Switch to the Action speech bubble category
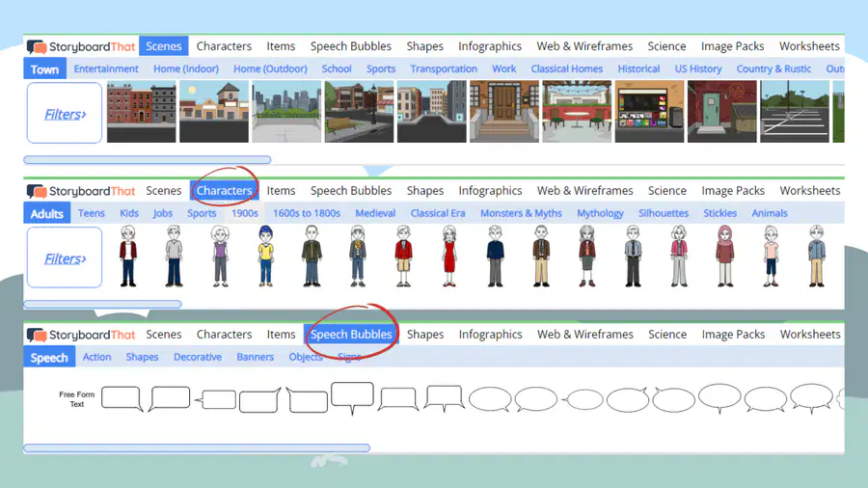 96,357
